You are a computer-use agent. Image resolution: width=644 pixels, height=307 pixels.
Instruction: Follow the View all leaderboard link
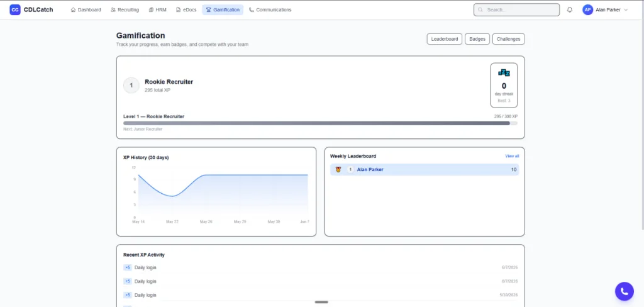pyautogui.click(x=512, y=156)
